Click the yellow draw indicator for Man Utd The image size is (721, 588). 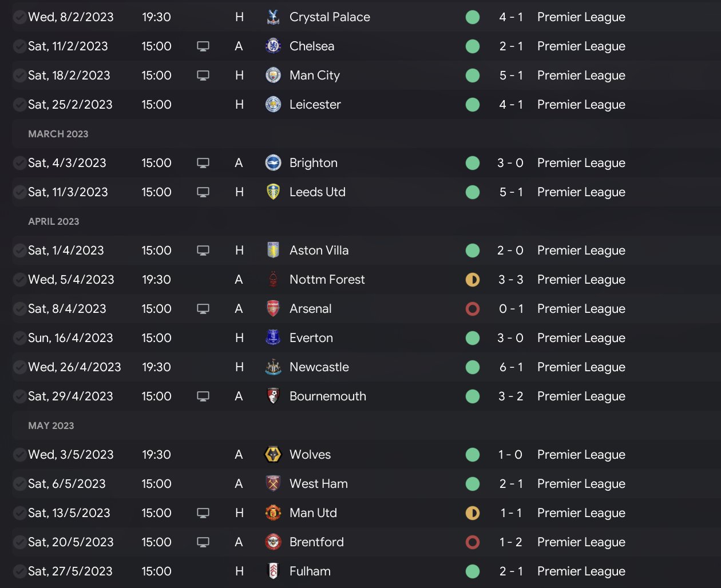point(473,513)
